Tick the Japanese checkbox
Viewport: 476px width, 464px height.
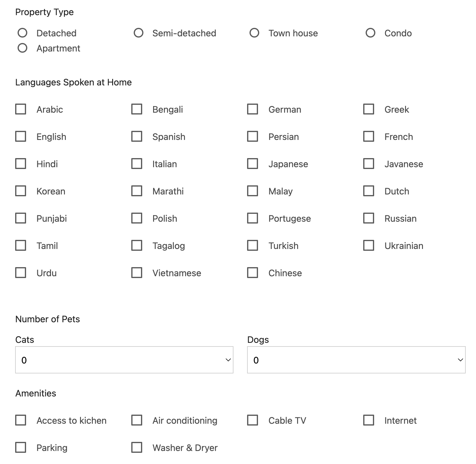253,164
